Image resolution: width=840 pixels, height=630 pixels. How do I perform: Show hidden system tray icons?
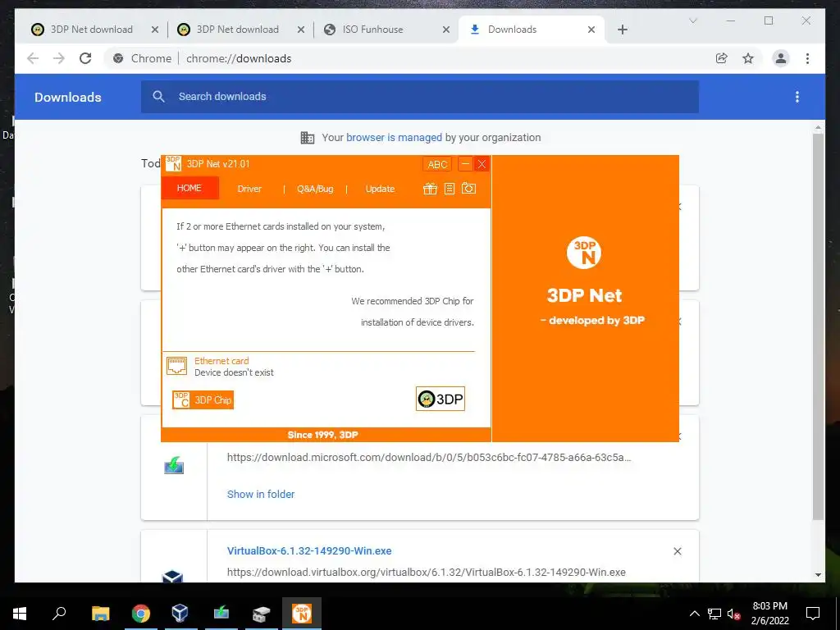pos(694,614)
